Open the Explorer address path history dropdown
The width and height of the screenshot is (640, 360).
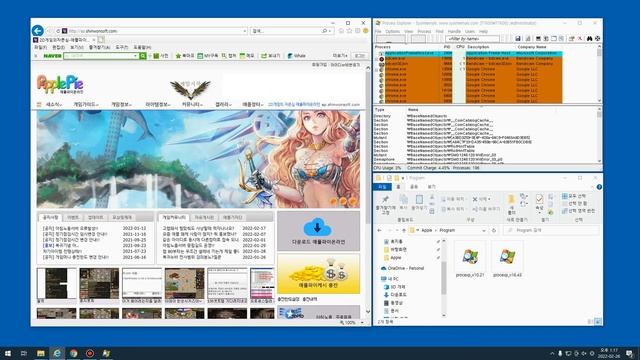point(484,231)
